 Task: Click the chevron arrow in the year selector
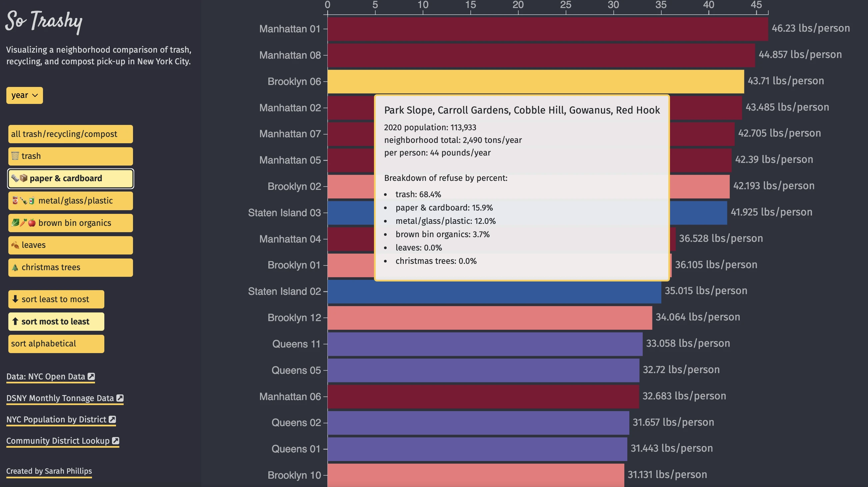(35, 95)
